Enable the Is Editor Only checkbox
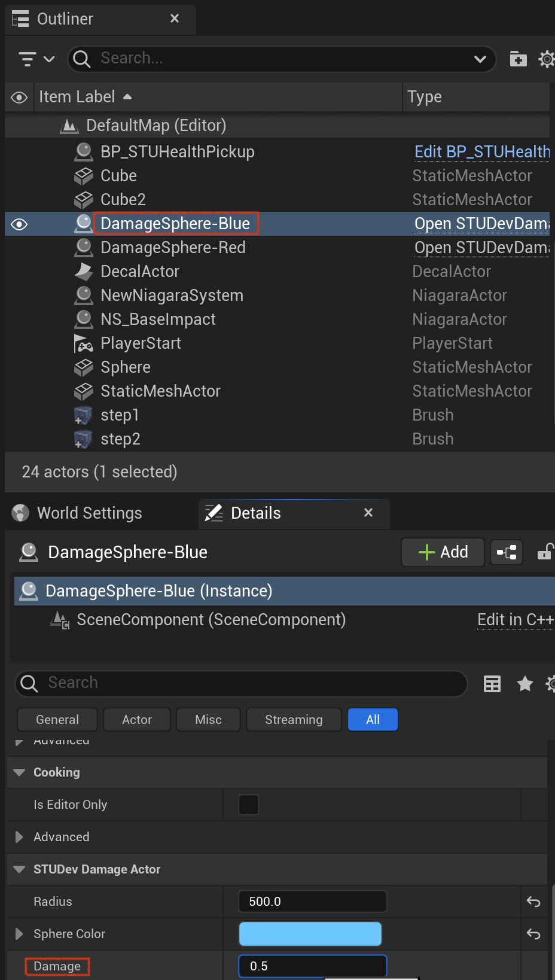 pyautogui.click(x=249, y=805)
